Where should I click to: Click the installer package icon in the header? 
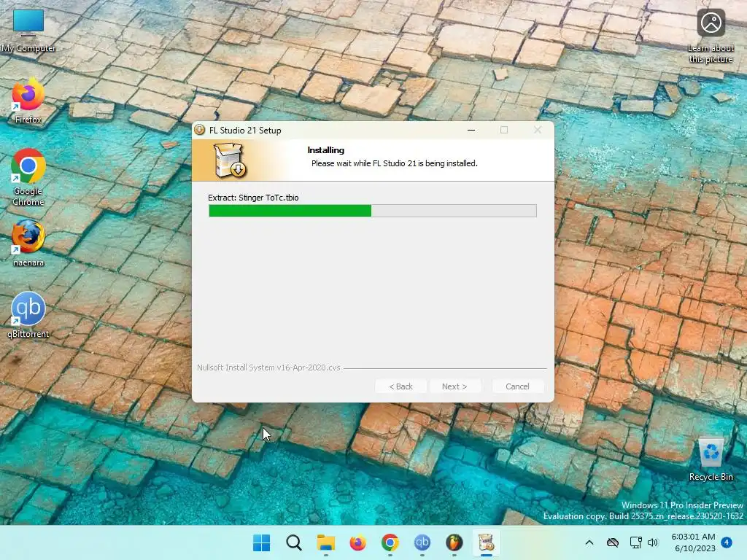pyautogui.click(x=230, y=160)
